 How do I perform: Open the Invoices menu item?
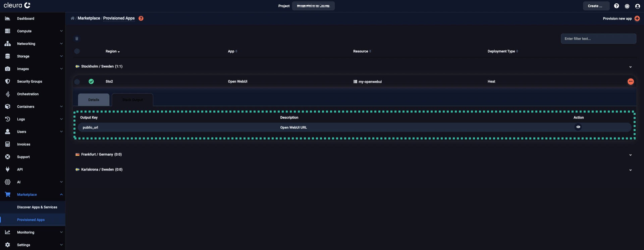(23, 144)
